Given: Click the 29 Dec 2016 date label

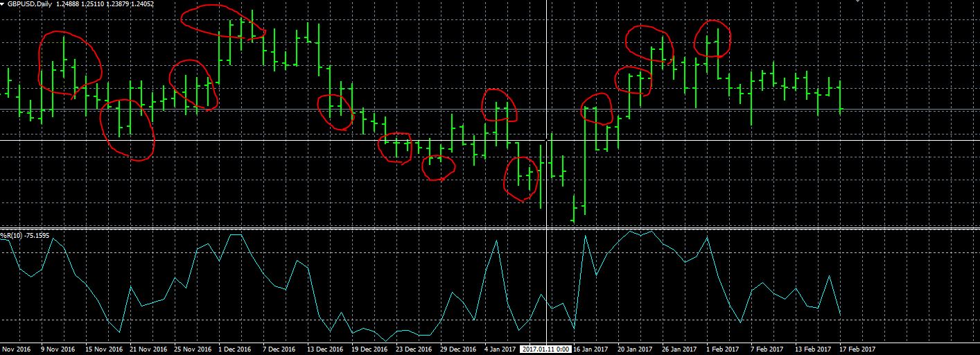Looking at the screenshot, I should [x=459, y=349].
